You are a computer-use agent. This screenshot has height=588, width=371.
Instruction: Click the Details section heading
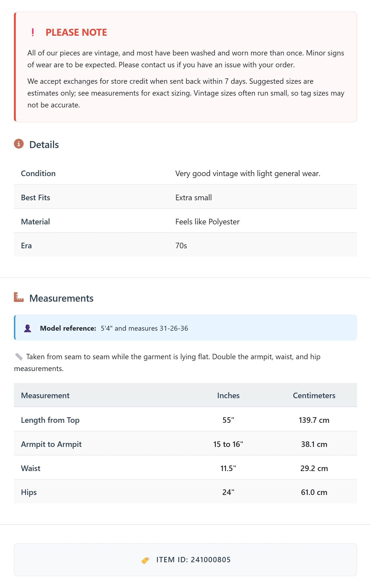(44, 145)
